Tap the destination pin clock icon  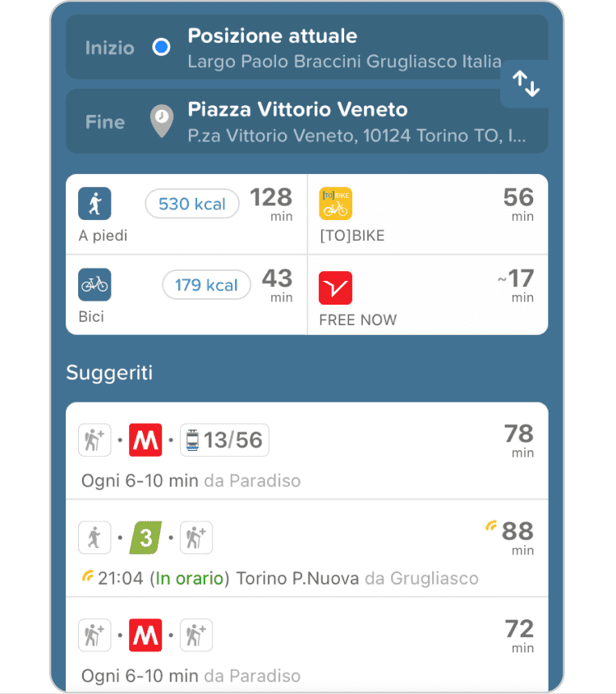162,121
